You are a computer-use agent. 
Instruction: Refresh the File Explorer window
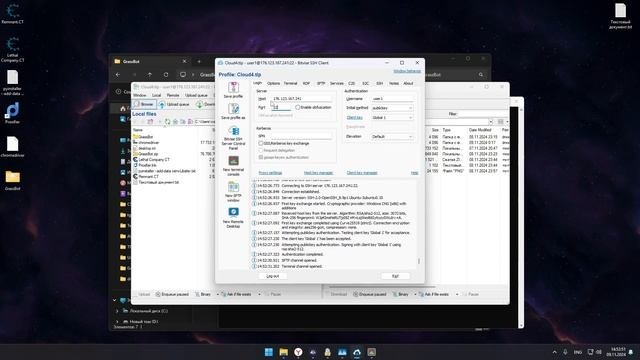coord(166,75)
